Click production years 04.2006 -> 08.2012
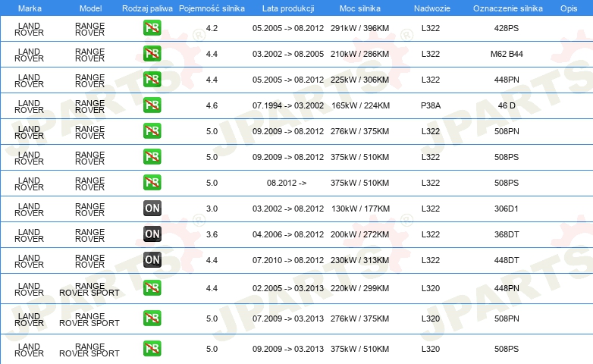 pos(288,234)
